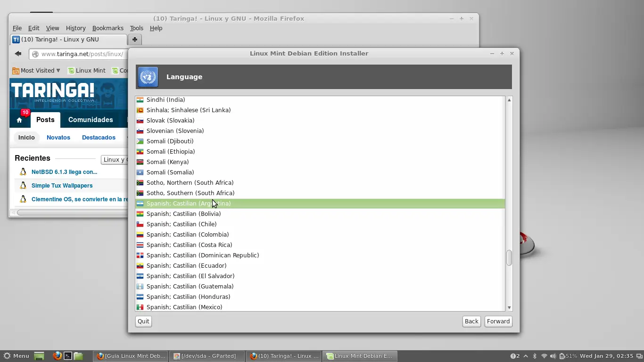The image size is (644, 362).
Task: Click the Kenya flag beside Somali
Action: click(140, 162)
